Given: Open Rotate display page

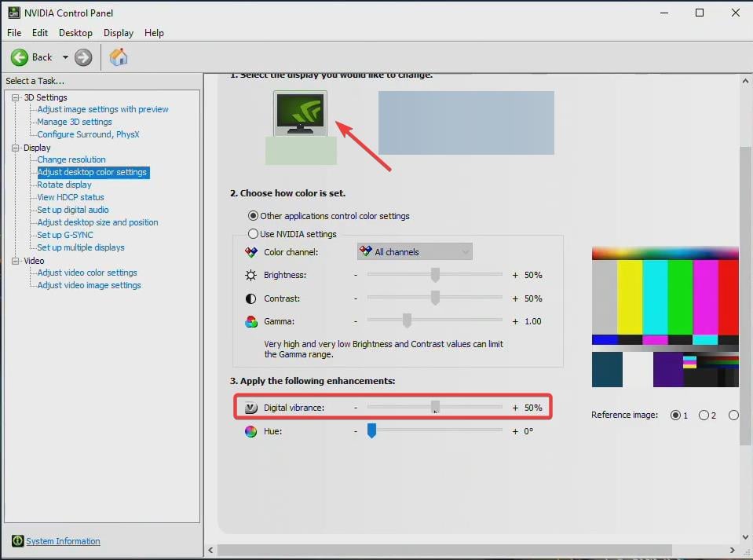Looking at the screenshot, I should tap(64, 185).
